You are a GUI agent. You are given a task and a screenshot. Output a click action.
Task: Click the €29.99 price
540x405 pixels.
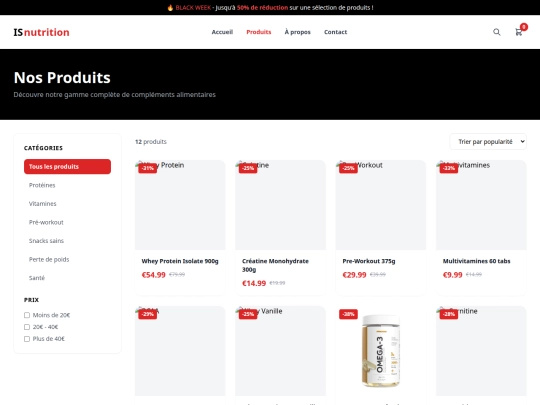[354, 275]
